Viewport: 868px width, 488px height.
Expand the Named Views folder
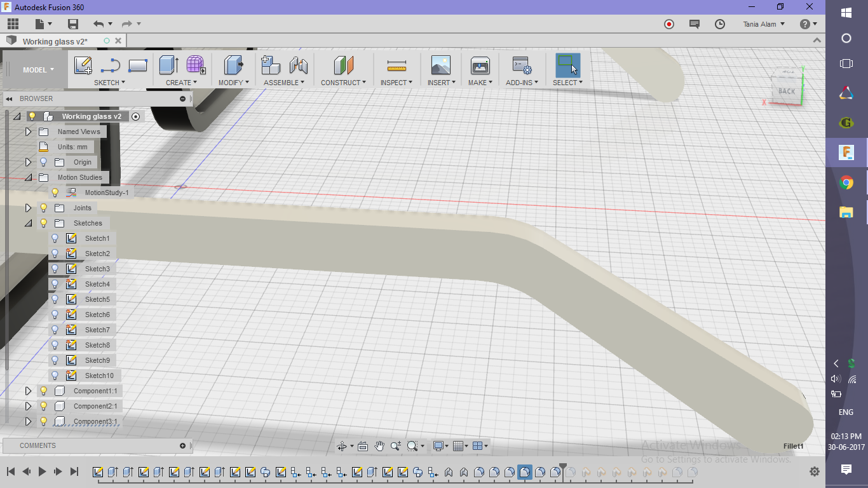coord(28,132)
